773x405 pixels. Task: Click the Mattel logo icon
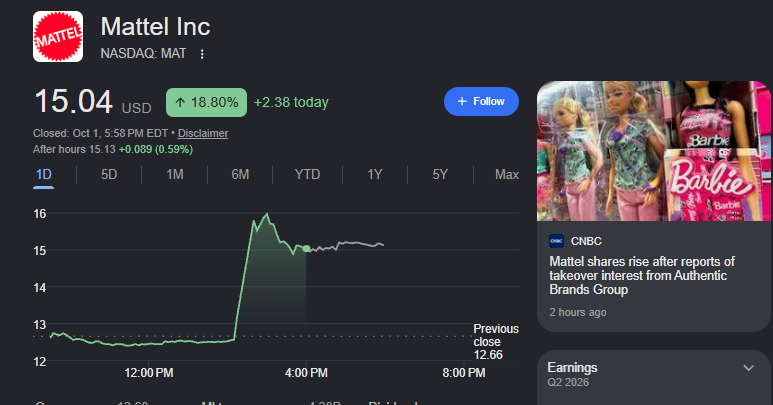[58, 36]
